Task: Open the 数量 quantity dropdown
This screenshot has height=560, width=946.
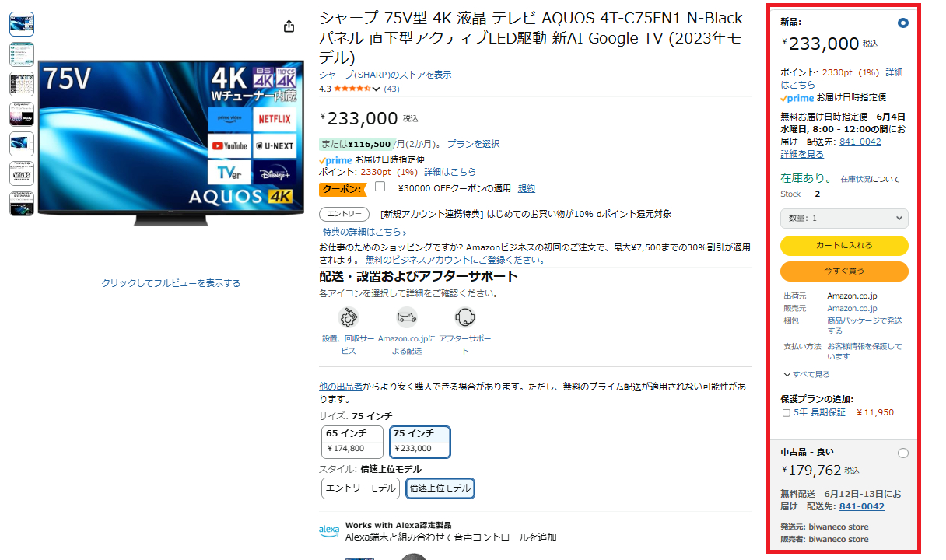Action: click(844, 219)
